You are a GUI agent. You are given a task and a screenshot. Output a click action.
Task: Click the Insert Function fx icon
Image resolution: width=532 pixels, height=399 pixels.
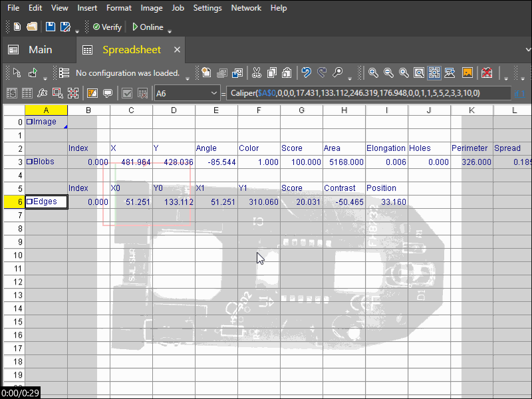coord(43,93)
